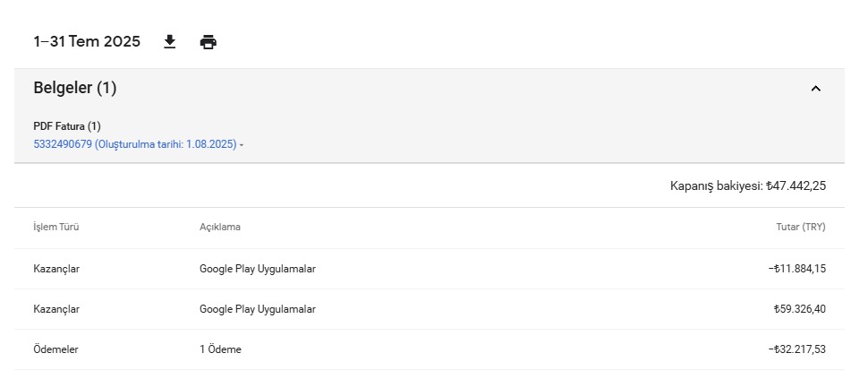Viewport: 868px width, 379px height.
Task: Select Google Play Uygulamalar in −₺11.884,15 row
Action: tap(258, 269)
